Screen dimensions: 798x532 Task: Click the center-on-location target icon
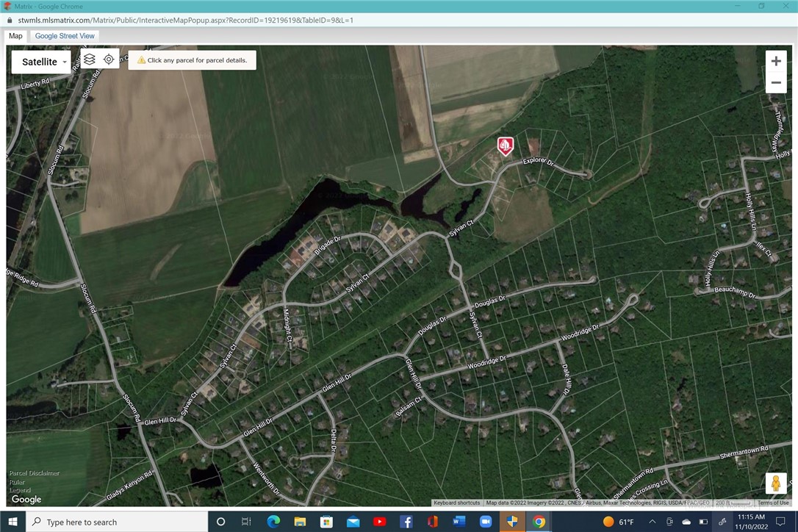[109, 60]
